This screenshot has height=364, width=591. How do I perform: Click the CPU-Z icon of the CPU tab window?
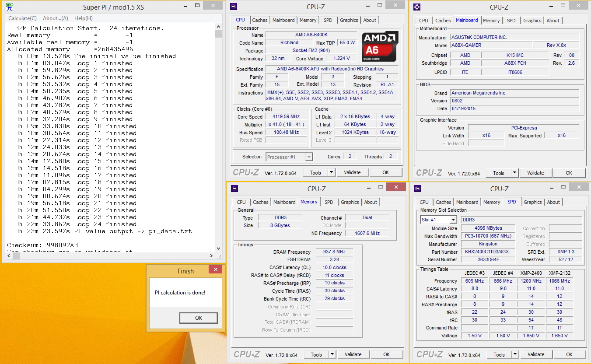(234, 7)
